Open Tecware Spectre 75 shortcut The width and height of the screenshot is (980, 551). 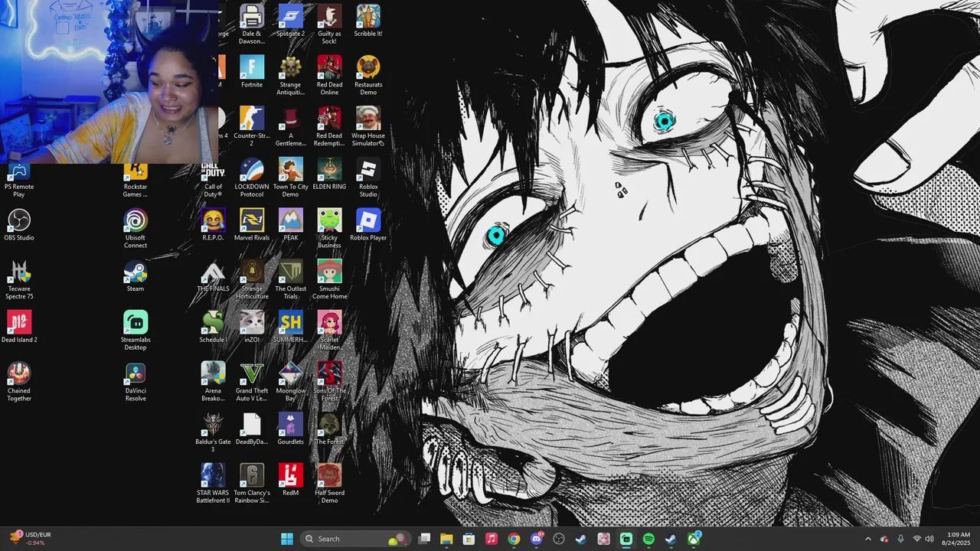coord(19,279)
